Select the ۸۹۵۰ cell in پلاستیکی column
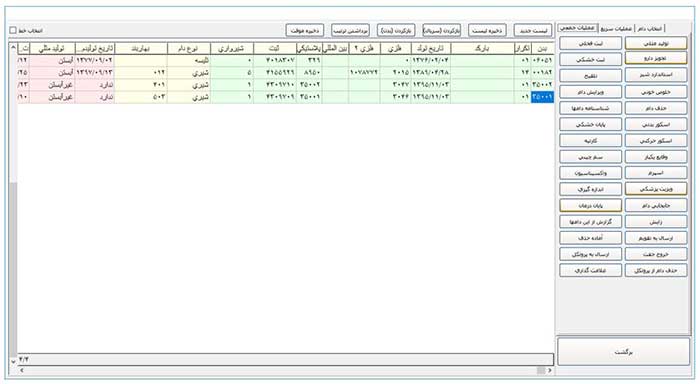Viewport: 700px width, 384px height. (309, 72)
